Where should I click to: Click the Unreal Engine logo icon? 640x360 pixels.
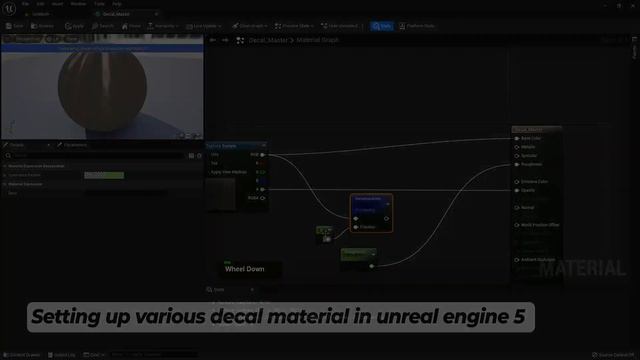(x=9, y=9)
